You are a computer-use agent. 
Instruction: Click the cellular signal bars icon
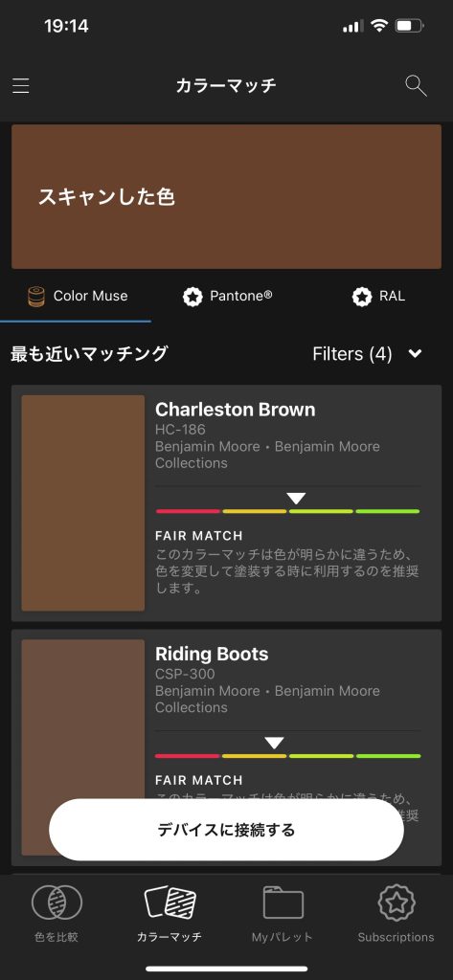tap(352, 26)
